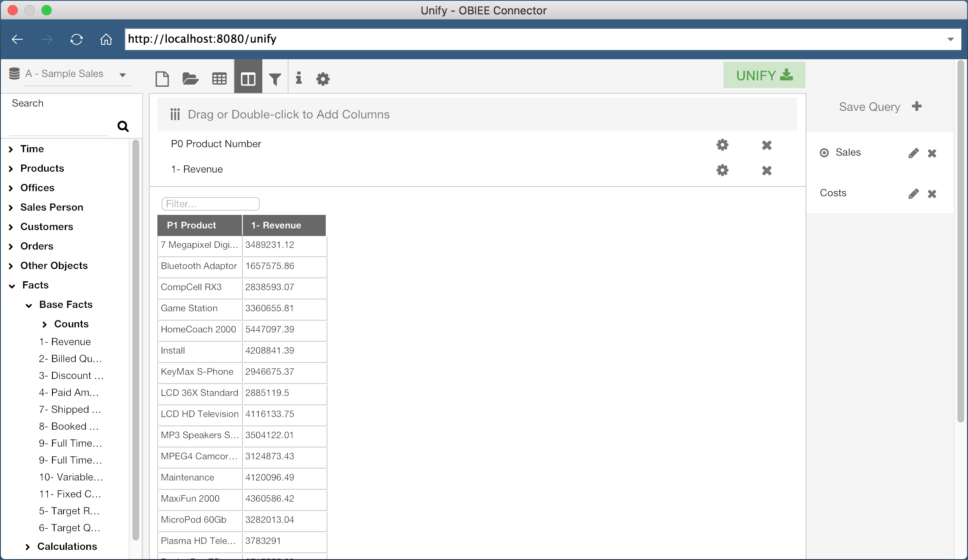968x560 pixels.
Task: Expand the Products folder
Action: 11,169
